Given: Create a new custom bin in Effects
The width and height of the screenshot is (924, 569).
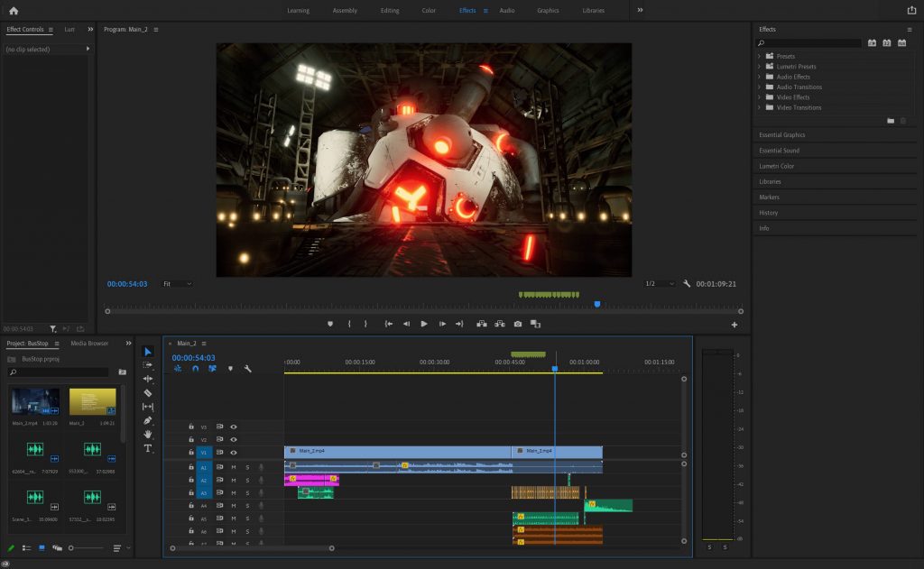Looking at the screenshot, I should pos(891,121).
